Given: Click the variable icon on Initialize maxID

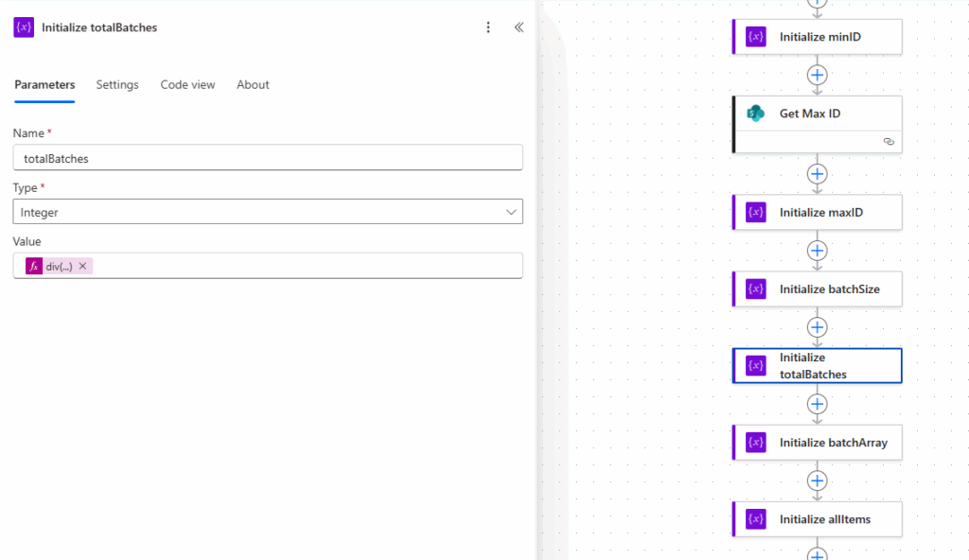Looking at the screenshot, I should coord(756,213).
